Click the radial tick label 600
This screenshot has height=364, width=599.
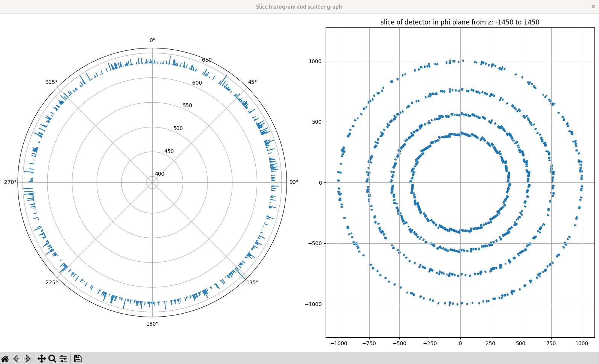197,83
